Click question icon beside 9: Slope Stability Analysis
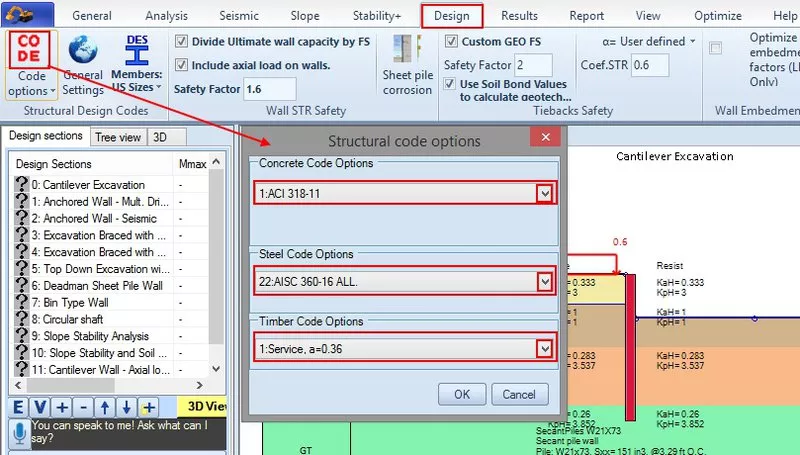This screenshot has width=800, height=455. 21,336
